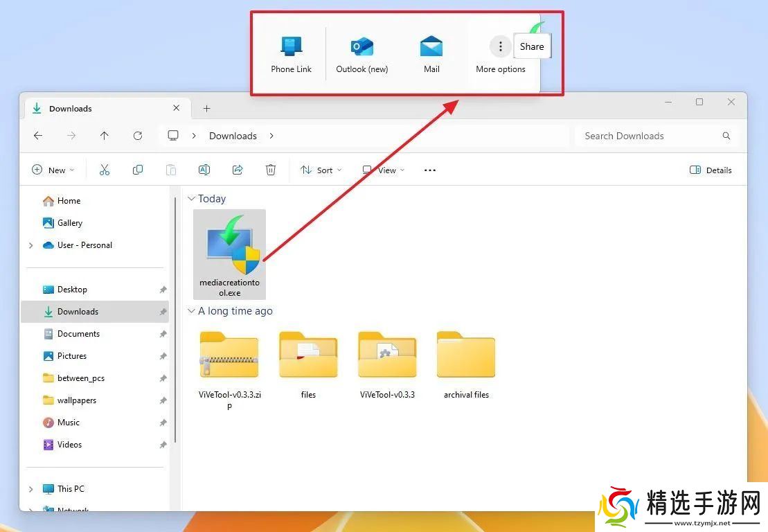This screenshot has height=532, width=768.
Task: Select Documents in the navigation sidebar
Action: pyautogui.click(x=78, y=334)
